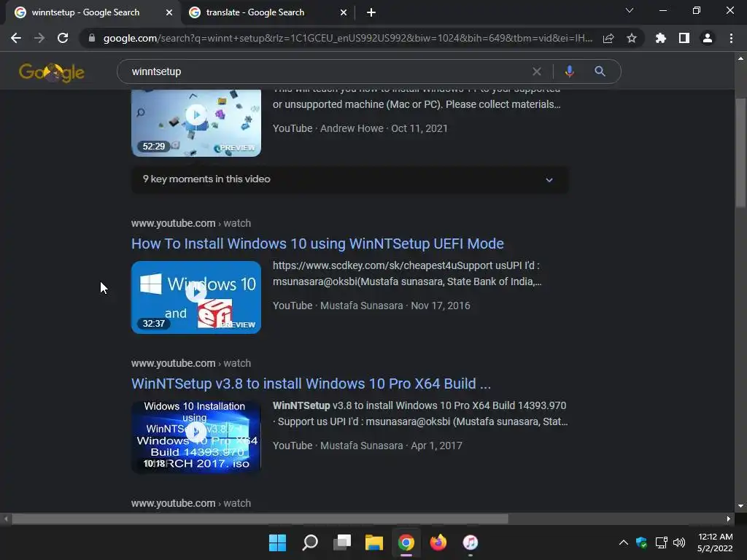Play the 52:29 video thumbnail

196,122
